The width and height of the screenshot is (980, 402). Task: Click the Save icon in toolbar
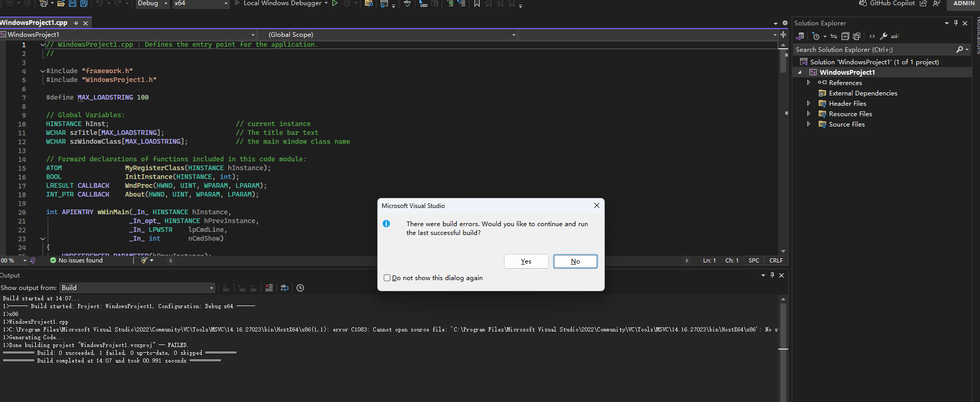tap(73, 3)
